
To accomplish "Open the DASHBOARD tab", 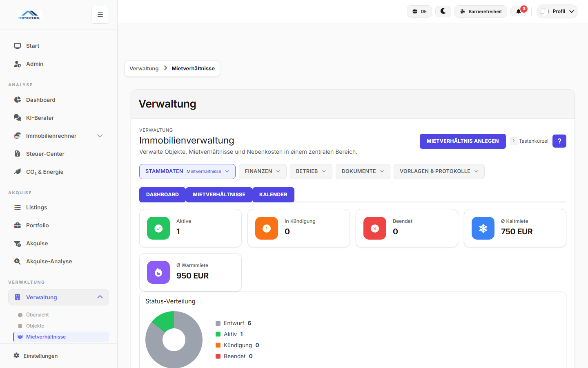I will tap(162, 195).
